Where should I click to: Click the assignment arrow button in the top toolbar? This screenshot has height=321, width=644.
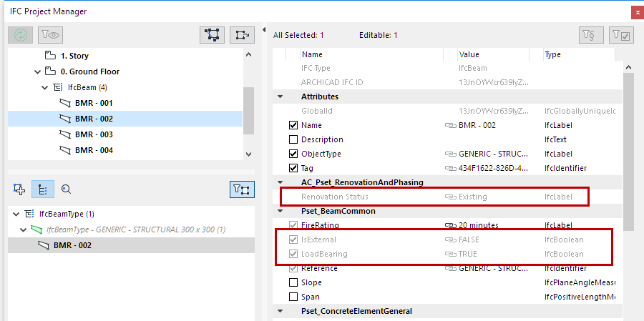pos(243,35)
